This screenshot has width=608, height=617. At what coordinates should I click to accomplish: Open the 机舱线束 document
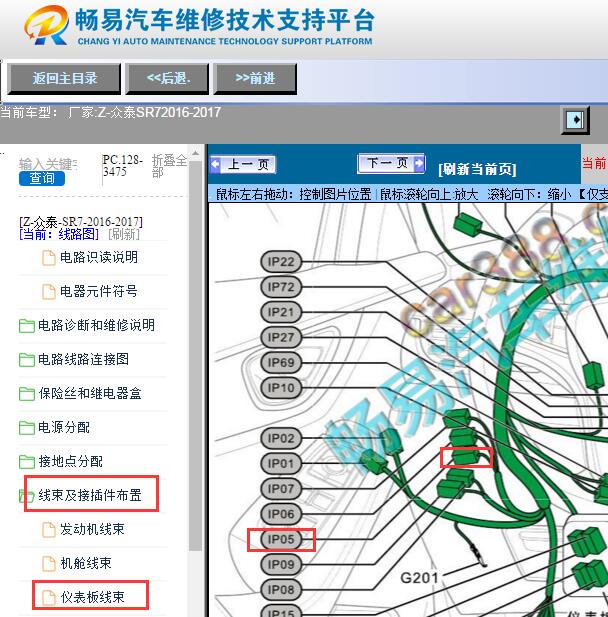coord(86,563)
